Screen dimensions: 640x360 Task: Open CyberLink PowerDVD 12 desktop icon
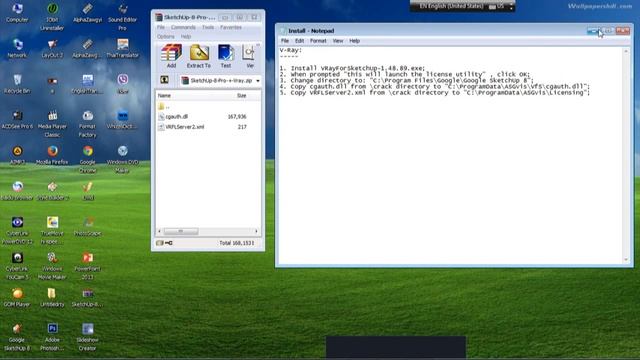click(x=17, y=230)
